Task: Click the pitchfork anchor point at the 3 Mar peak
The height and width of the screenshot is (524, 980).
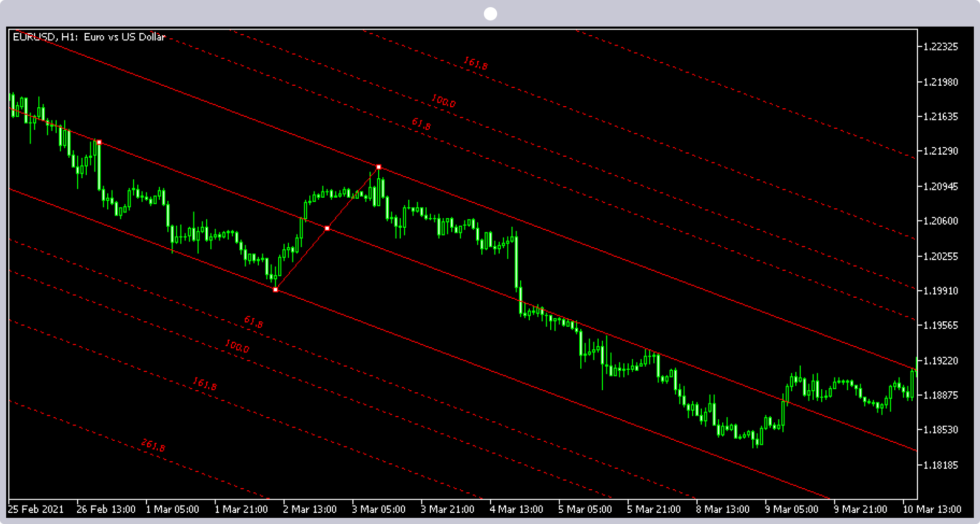Action: click(379, 167)
